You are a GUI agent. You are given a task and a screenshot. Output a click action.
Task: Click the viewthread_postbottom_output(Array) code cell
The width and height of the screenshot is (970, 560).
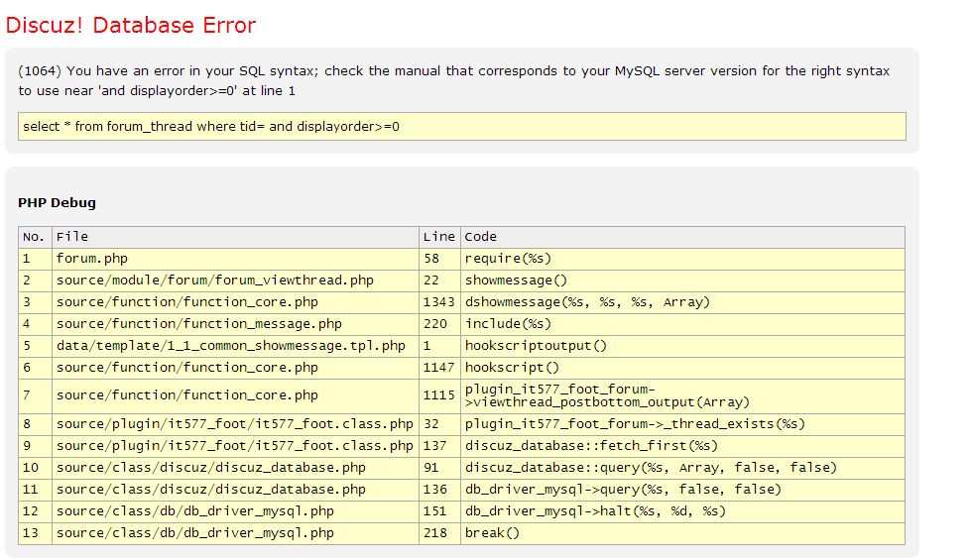tap(682, 395)
